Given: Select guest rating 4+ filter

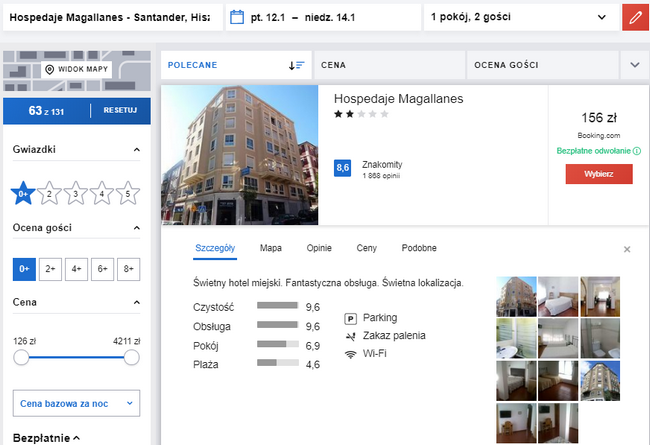Looking at the screenshot, I should coord(75,269).
